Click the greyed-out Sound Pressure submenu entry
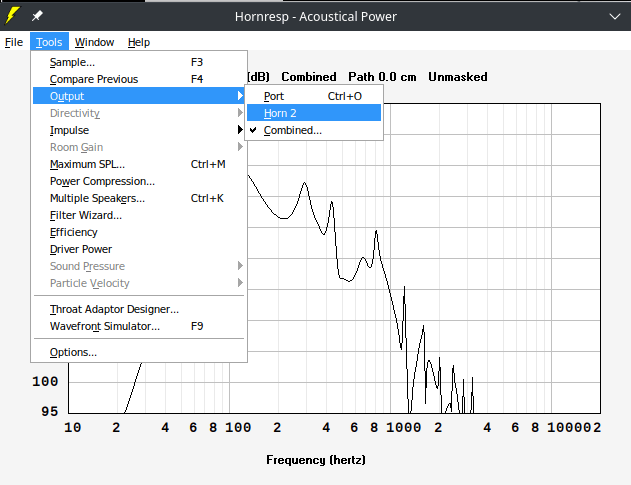Screen dimensions: 631x485 point(139,266)
